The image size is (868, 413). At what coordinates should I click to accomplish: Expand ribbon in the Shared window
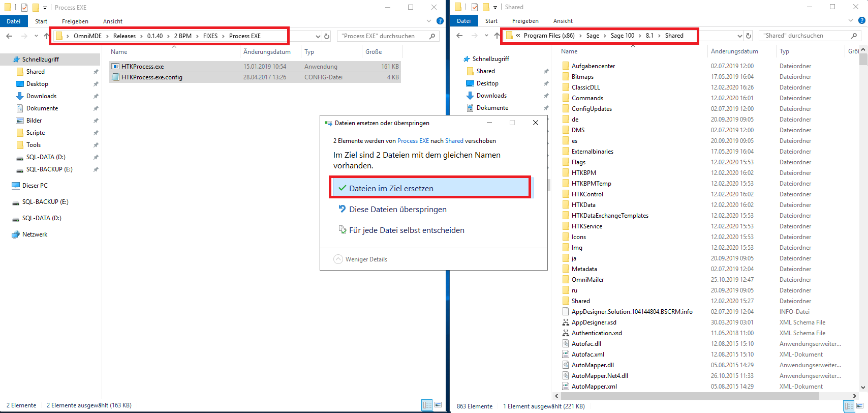(x=851, y=20)
